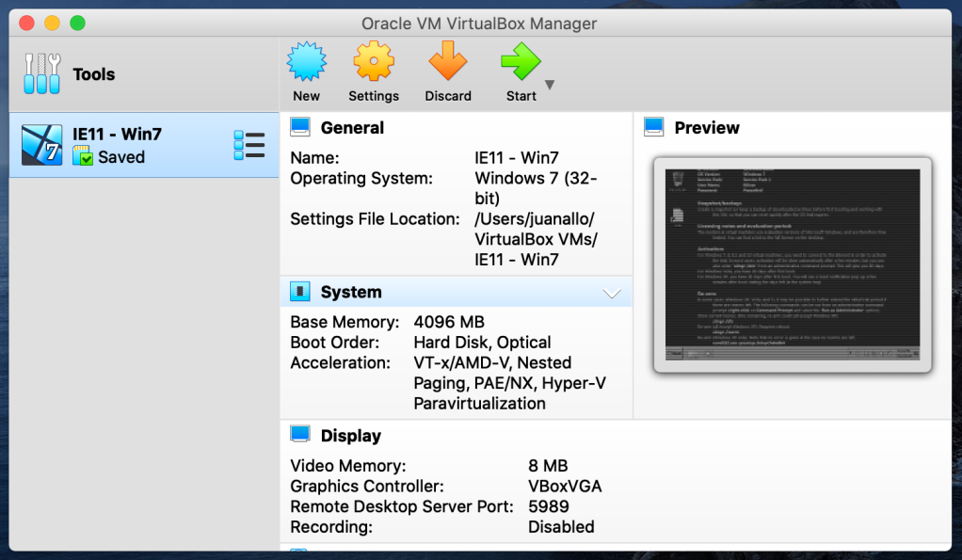Click Graphics Controller value VBoxVGA
This screenshot has width=962, height=560.
tap(565, 486)
